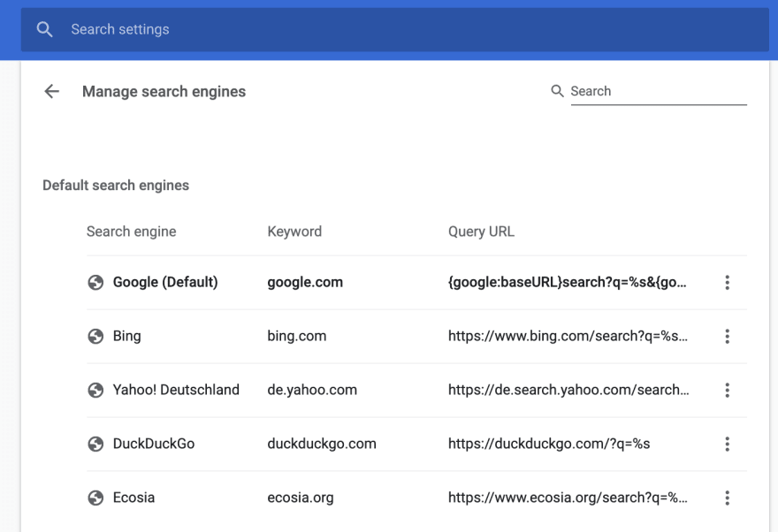Click the duckduckgo.com/?q=%s query URL
Viewport: 778px width, 532px height.
[549, 444]
